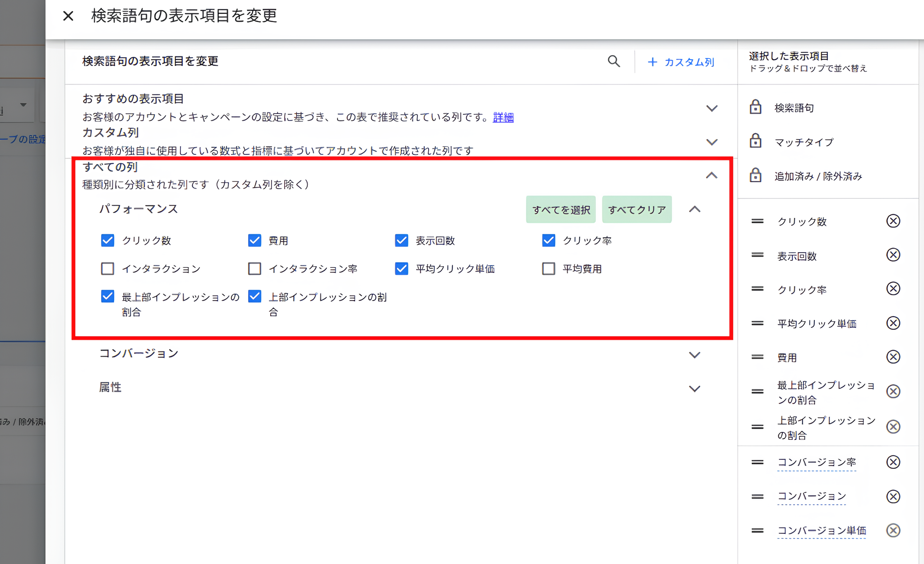
Task: Click the lock icon beside 検索語句
Action: pyautogui.click(x=755, y=107)
